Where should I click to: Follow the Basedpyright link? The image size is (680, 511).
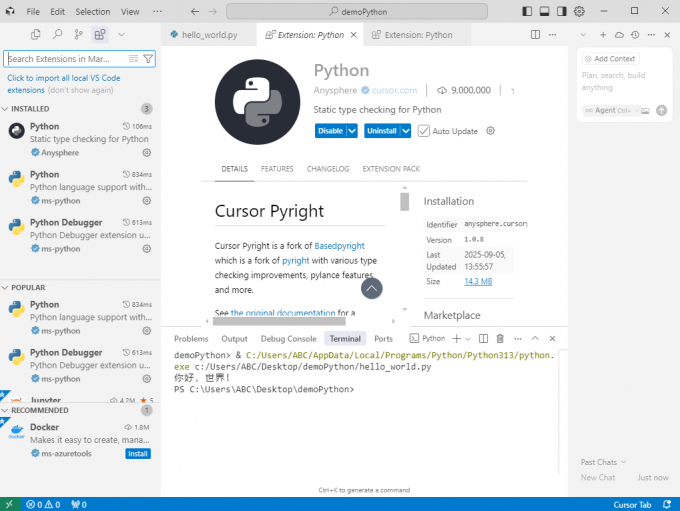[339, 245]
